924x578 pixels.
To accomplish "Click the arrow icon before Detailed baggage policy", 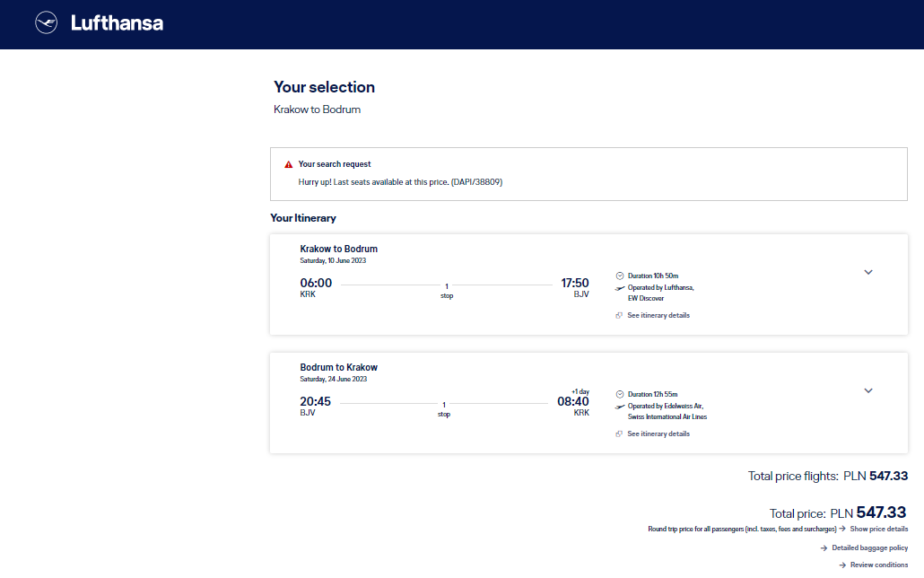I will point(824,547).
